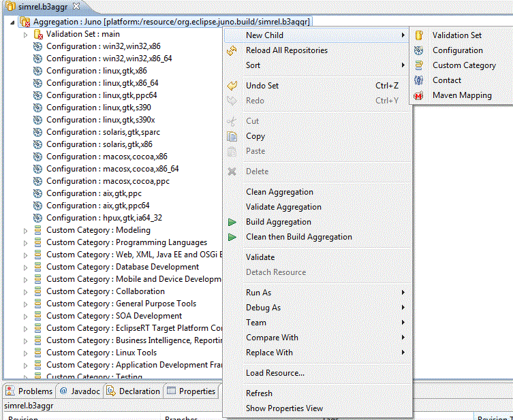Image resolution: width=513 pixels, height=420 pixels.
Task: Select Custom Category : Linux Tools row
Action: tap(95, 353)
